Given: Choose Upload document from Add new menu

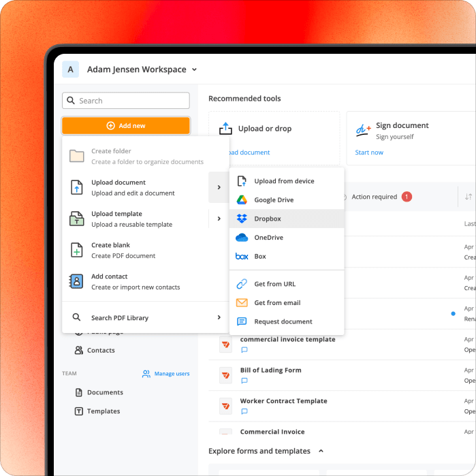Looking at the screenshot, I should 136,187.
